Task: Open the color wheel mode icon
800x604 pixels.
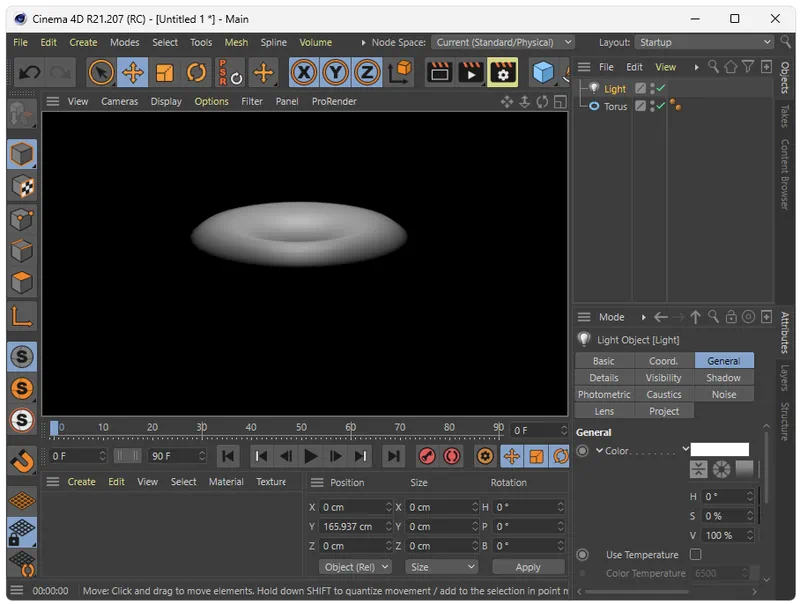Action: click(x=721, y=469)
